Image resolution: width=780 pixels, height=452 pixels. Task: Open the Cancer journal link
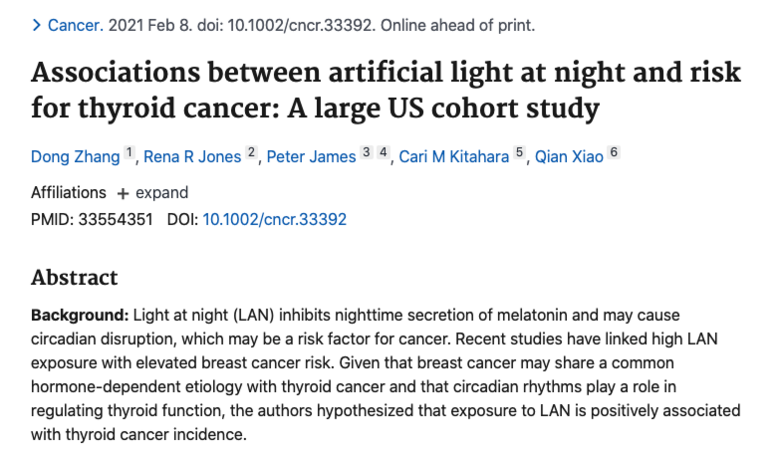pyautogui.click(x=75, y=25)
